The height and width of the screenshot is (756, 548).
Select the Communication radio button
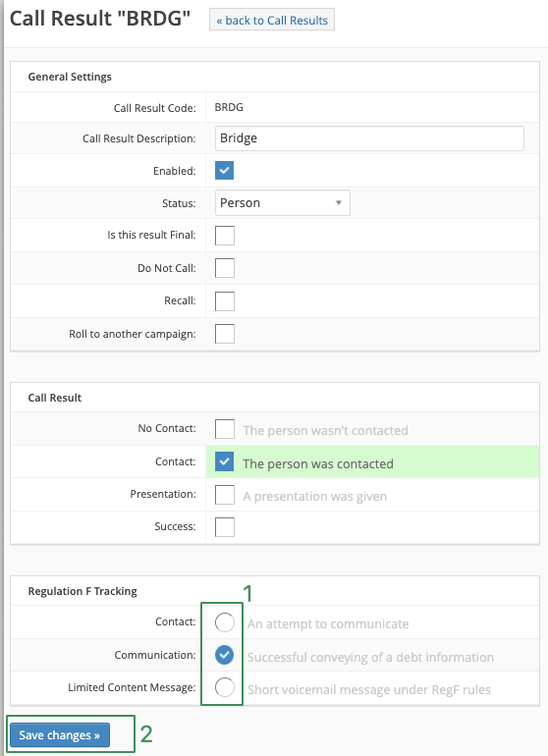224,655
